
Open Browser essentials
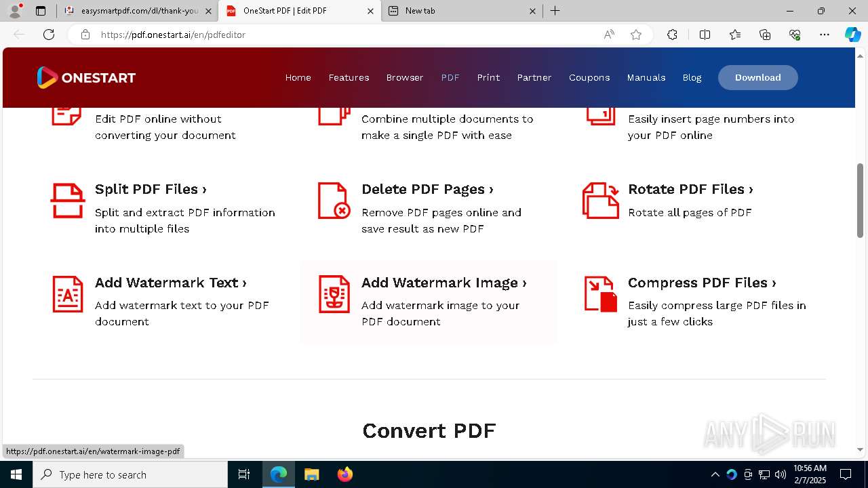click(x=795, y=35)
